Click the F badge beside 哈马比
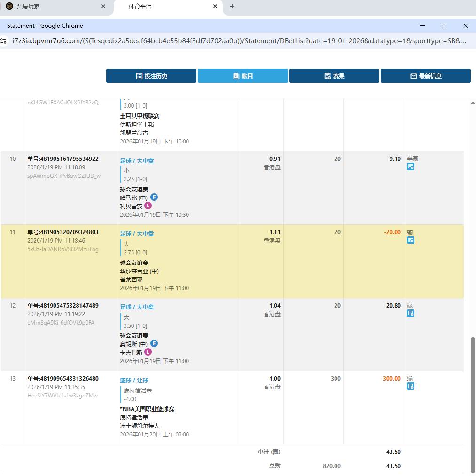The width and height of the screenshot is (476, 476). click(154, 198)
